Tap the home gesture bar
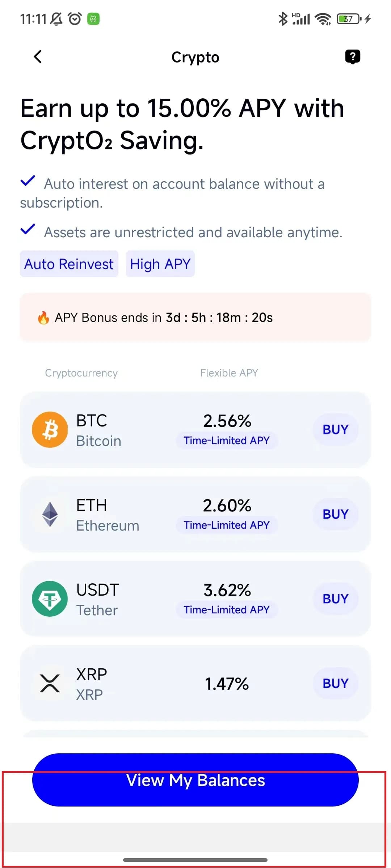 pos(195,860)
